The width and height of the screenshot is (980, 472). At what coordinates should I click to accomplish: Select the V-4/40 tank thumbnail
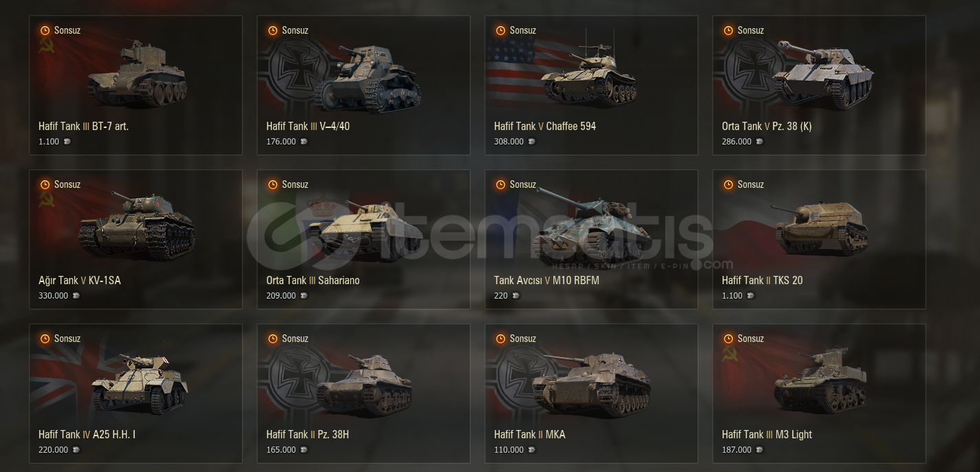click(367, 79)
